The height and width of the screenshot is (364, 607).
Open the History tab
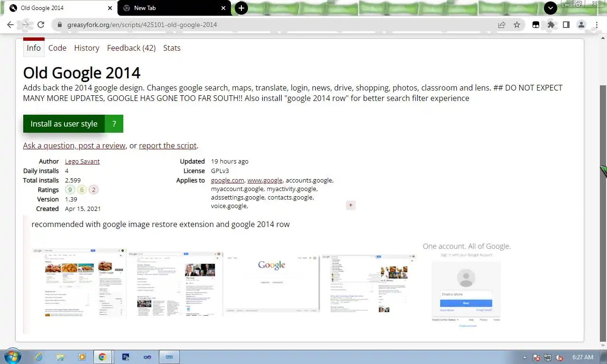point(87,48)
